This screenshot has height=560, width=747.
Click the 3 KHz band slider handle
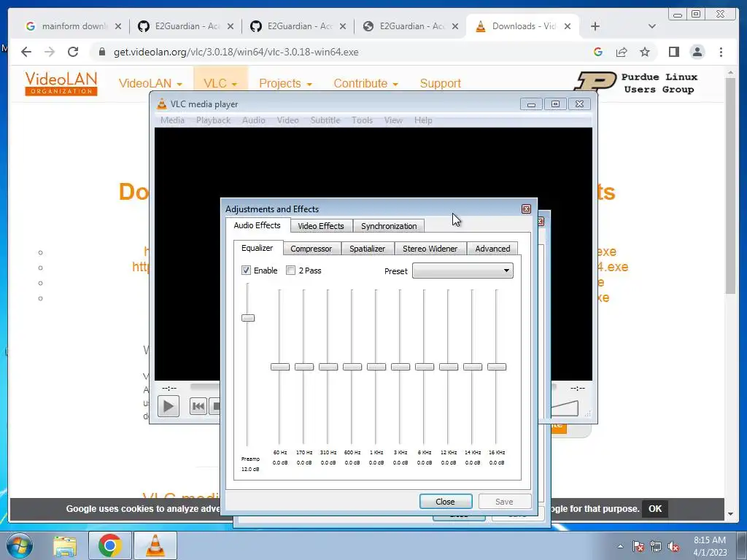pos(400,367)
